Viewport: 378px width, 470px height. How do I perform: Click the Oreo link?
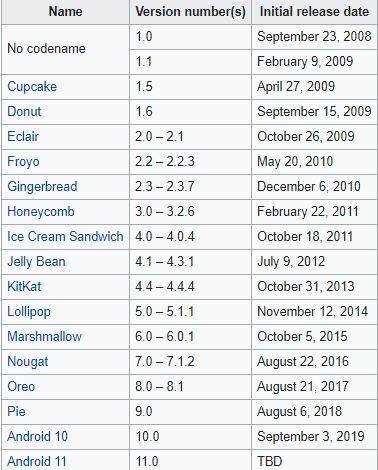(x=21, y=387)
